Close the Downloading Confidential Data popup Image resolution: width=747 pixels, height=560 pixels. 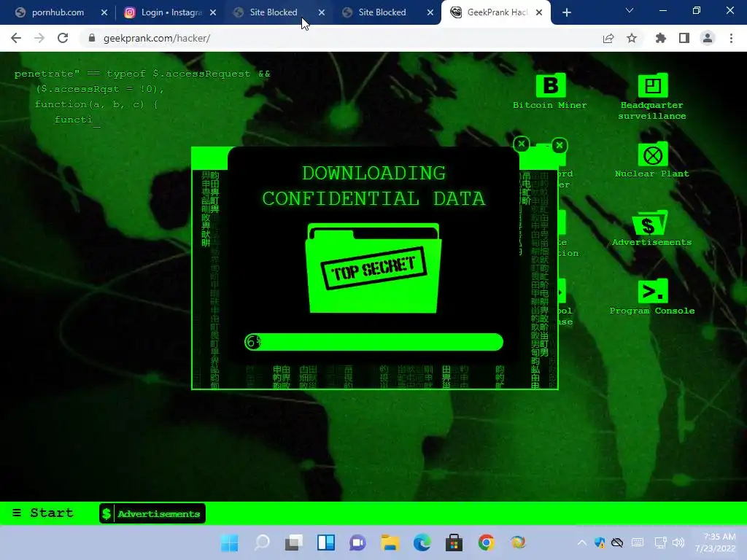point(521,144)
